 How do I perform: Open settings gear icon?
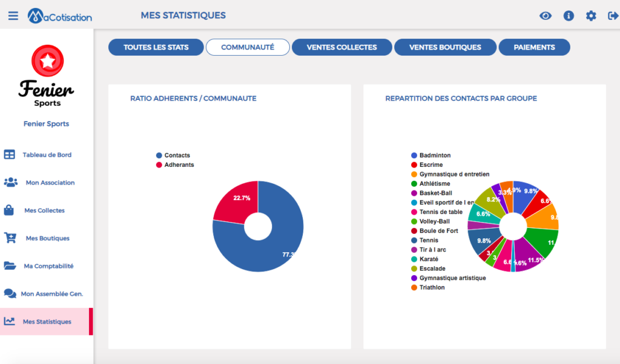point(591,16)
